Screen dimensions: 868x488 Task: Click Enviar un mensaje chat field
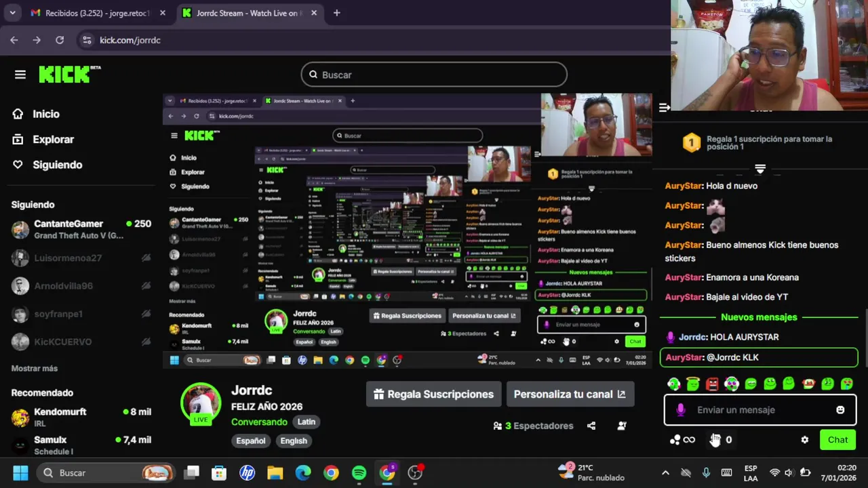(x=760, y=410)
